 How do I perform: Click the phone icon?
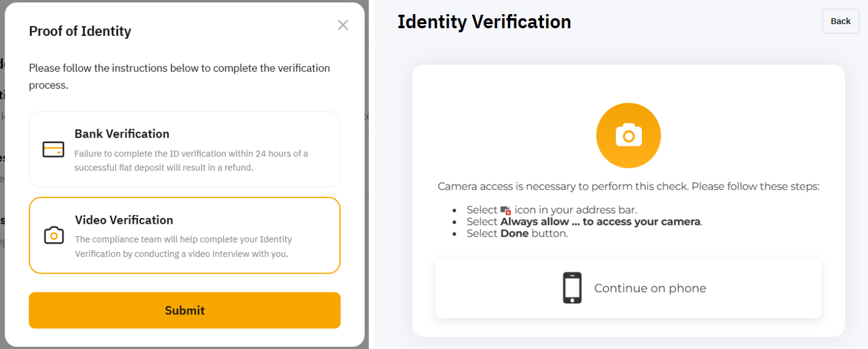click(572, 288)
